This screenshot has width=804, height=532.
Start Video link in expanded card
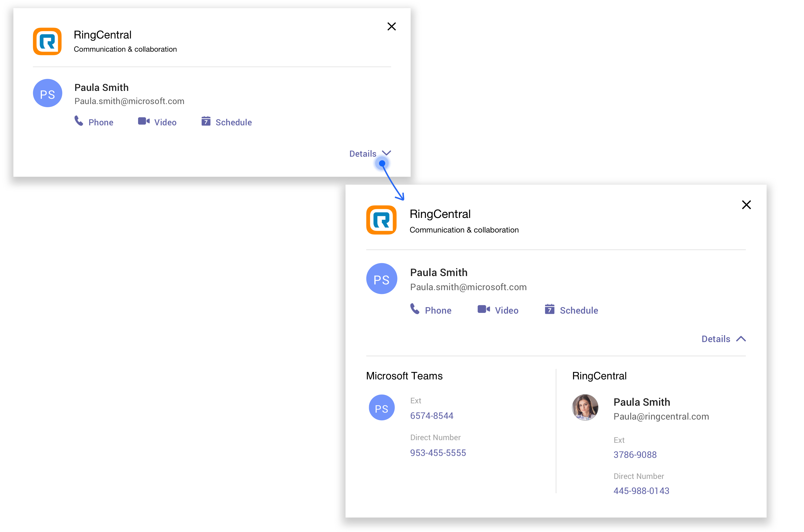506,310
